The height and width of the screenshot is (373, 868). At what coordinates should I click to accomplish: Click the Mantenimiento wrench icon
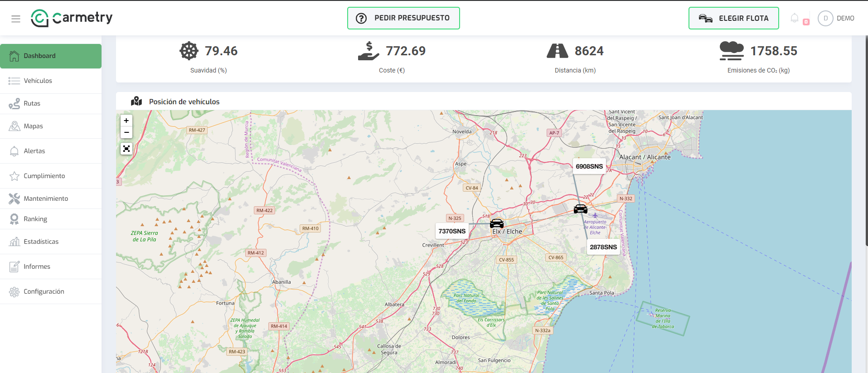point(15,199)
